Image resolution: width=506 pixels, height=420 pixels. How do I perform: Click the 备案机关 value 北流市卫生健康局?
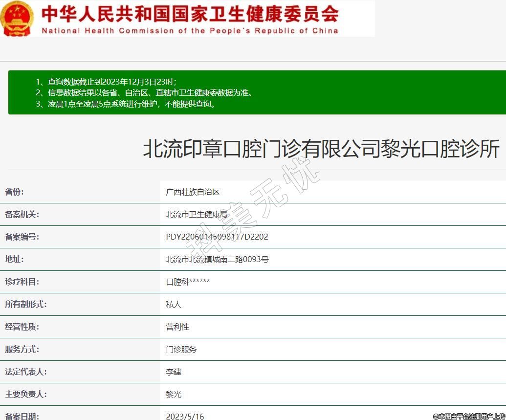(197, 215)
